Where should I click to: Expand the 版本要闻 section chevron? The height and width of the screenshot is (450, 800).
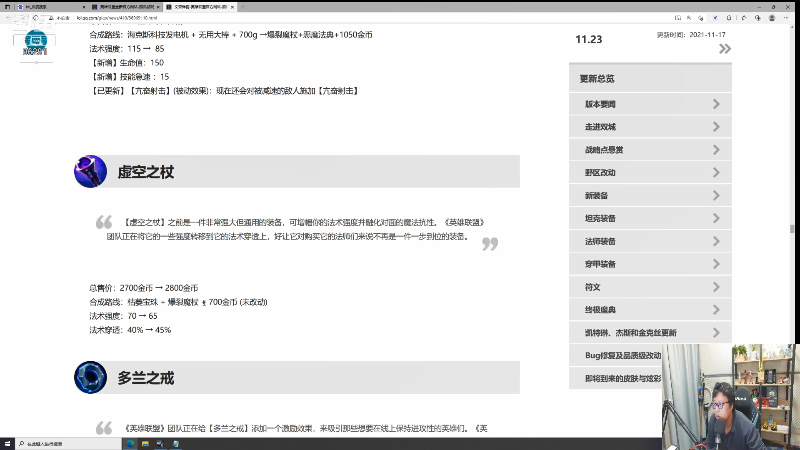[x=716, y=104]
